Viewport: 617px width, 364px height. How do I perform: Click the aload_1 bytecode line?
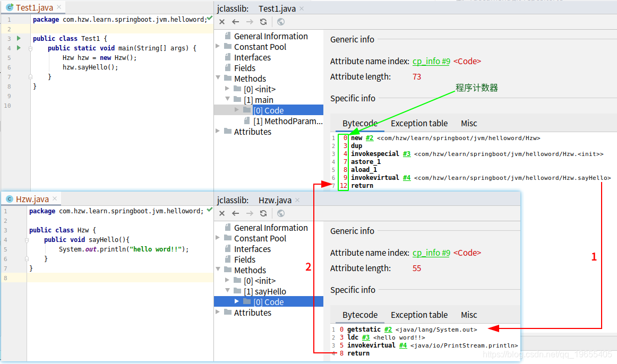pyautogui.click(x=364, y=169)
